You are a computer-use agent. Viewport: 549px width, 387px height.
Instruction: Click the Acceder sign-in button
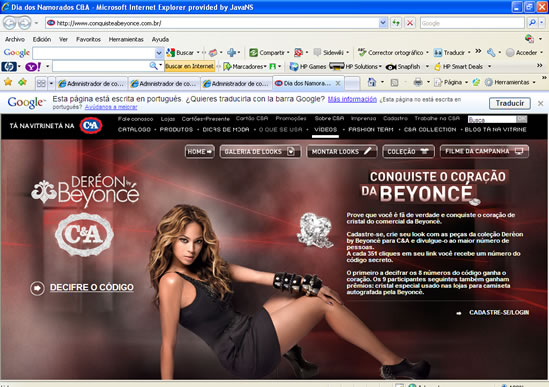click(522, 53)
